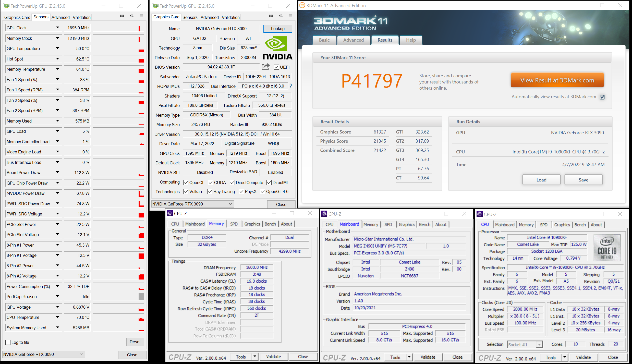The image size is (632, 364).
Task: Click the Save button in 3DMark Run Details
Action: pyautogui.click(x=584, y=180)
